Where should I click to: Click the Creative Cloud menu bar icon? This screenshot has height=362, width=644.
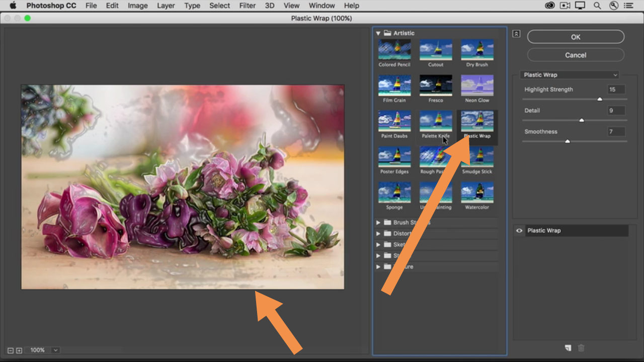tap(550, 6)
